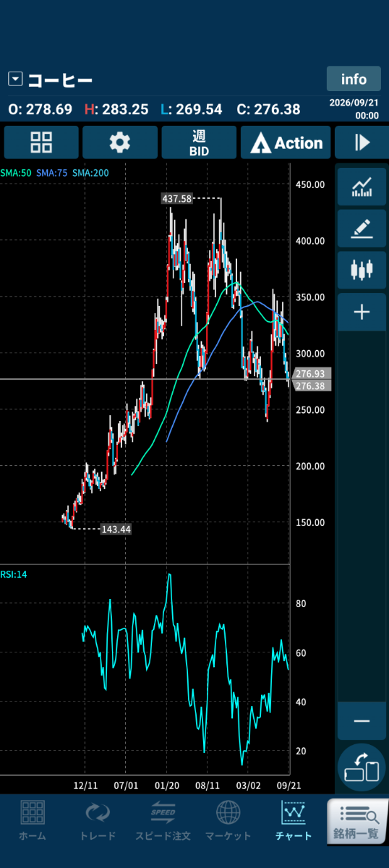Tap the RSI 80 level label

(x=301, y=604)
